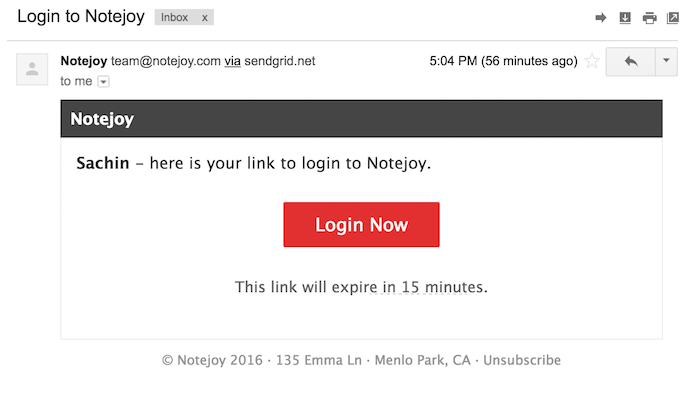
Task: Remove Inbox label with x
Action: click(x=205, y=18)
